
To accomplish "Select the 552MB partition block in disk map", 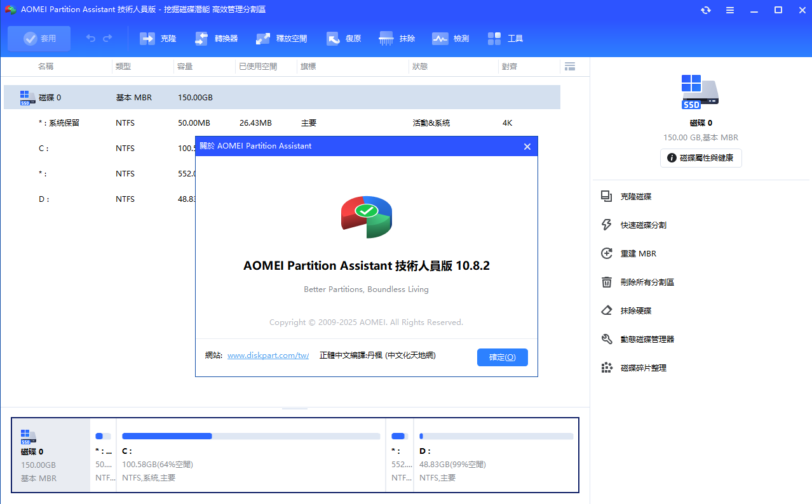I will (400, 455).
